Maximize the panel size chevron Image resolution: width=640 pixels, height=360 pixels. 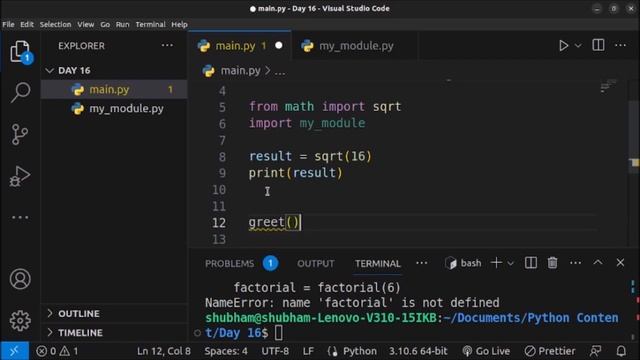(598, 262)
